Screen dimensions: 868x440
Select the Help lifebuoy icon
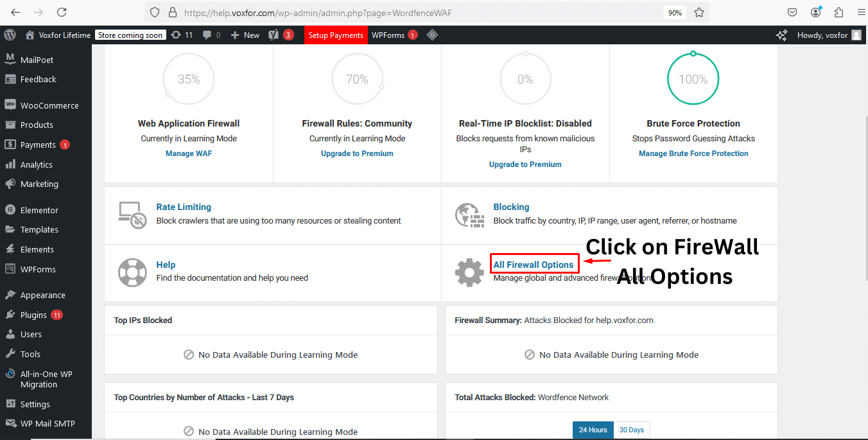pyautogui.click(x=132, y=272)
